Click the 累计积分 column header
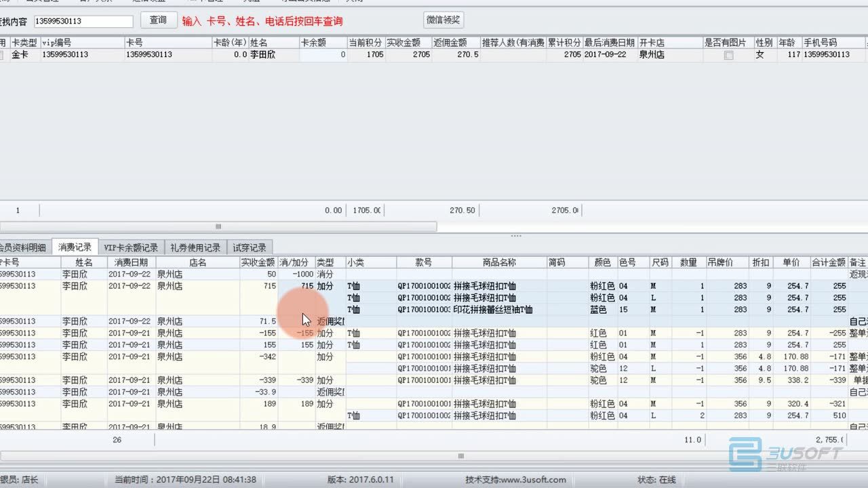This screenshot has width=868, height=488. [x=564, y=43]
